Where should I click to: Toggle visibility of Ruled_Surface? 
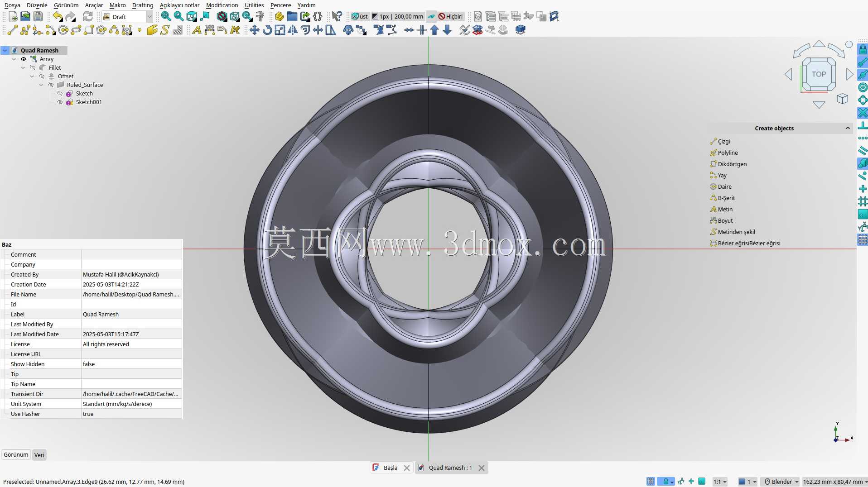click(x=51, y=85)
